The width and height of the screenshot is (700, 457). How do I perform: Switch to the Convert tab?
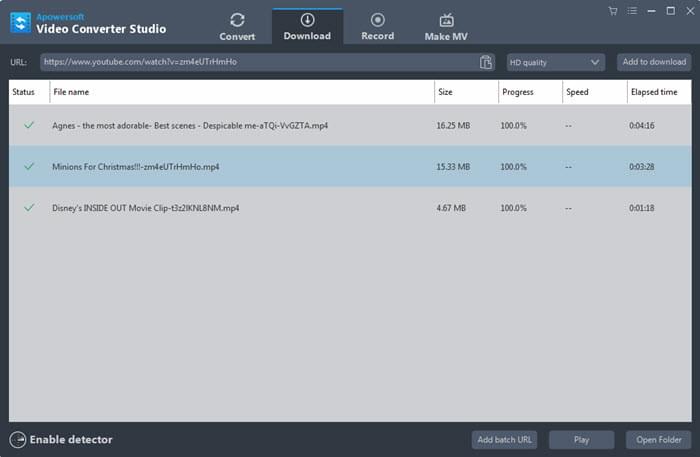pyautogui.click(x=237, y=26)
